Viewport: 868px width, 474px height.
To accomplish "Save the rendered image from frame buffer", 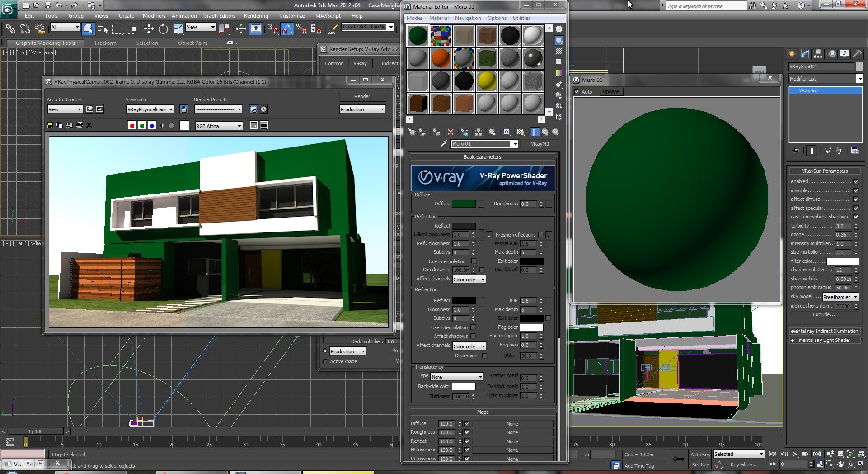I will coord(50,125).
